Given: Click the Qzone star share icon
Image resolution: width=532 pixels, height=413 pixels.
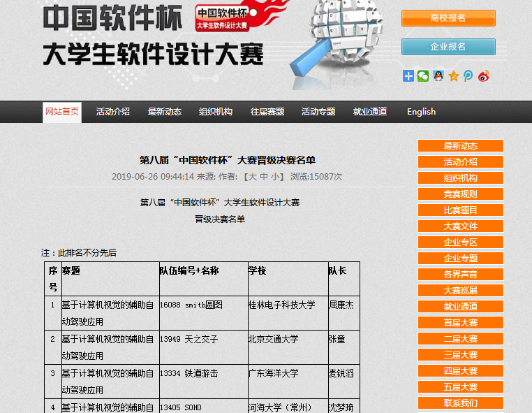Looking at the screenshot, I should (x=454, y=76).
